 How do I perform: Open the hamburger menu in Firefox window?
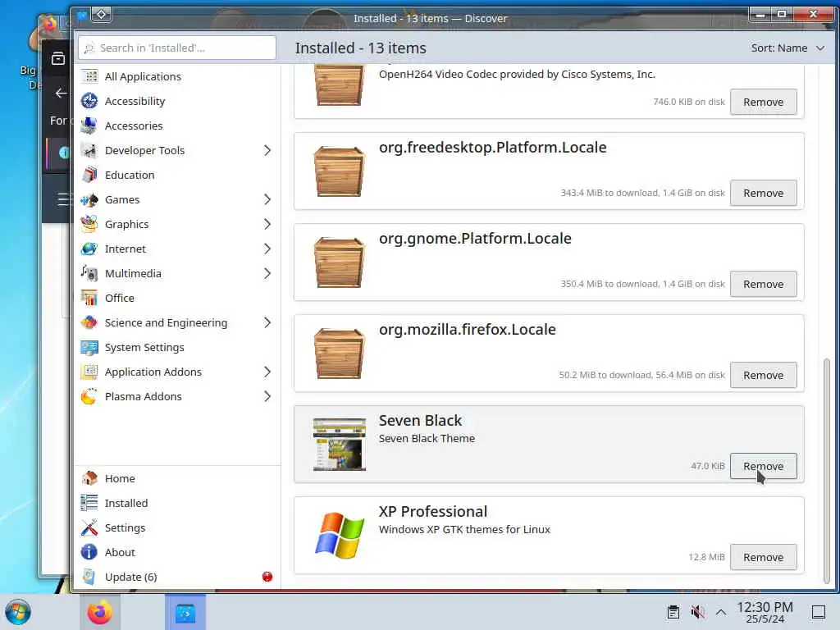[64, 199]
